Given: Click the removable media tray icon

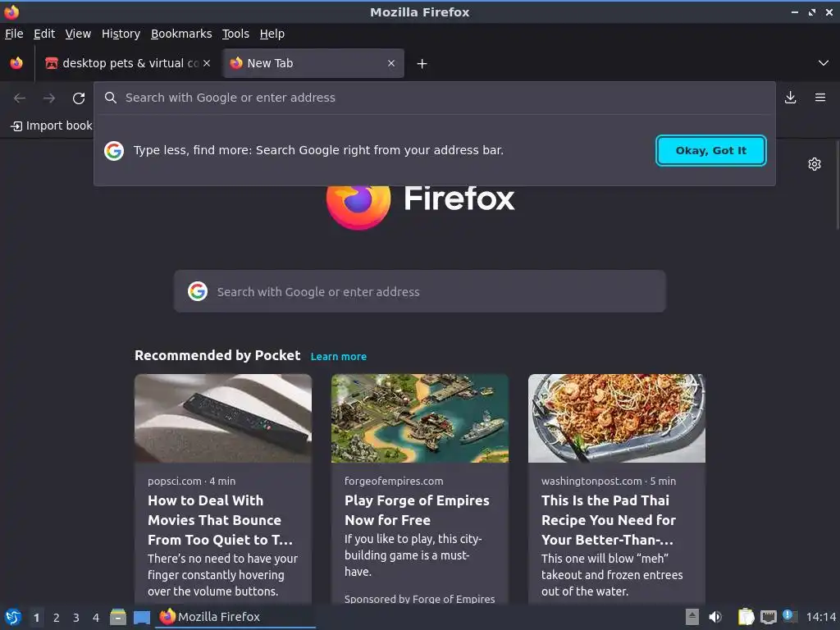Looking at the screenshot, I should [692, 617].
